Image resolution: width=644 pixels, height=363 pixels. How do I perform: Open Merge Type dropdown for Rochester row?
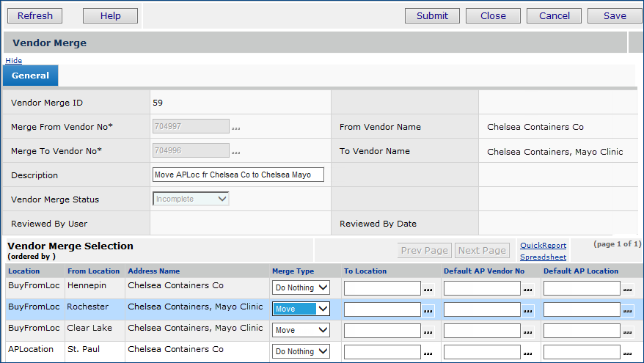pyautogui.click(x=301, y=309)
